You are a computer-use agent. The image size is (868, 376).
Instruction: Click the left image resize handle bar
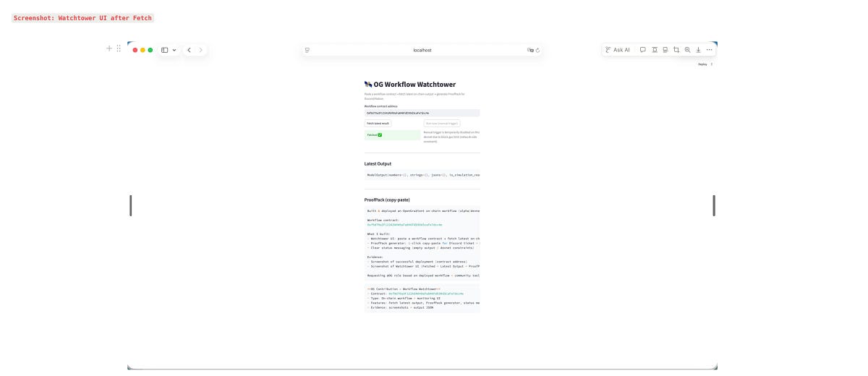pos(130,205)
